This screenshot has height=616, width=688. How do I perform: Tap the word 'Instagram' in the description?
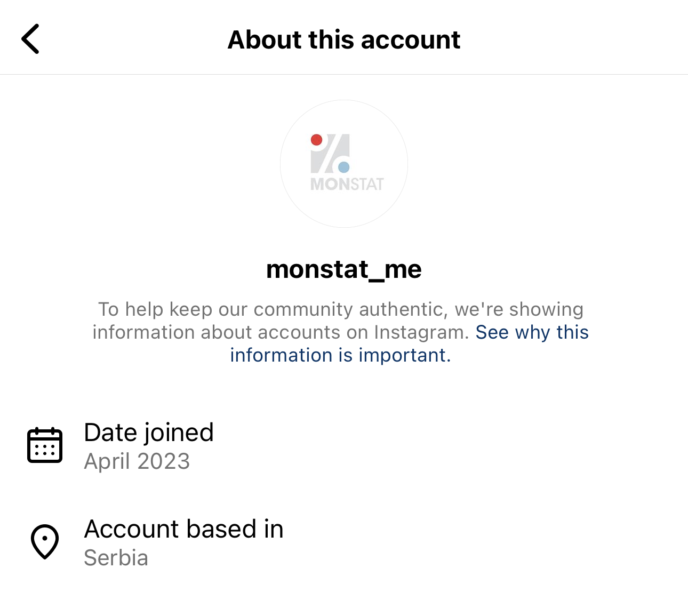point(421,332)
